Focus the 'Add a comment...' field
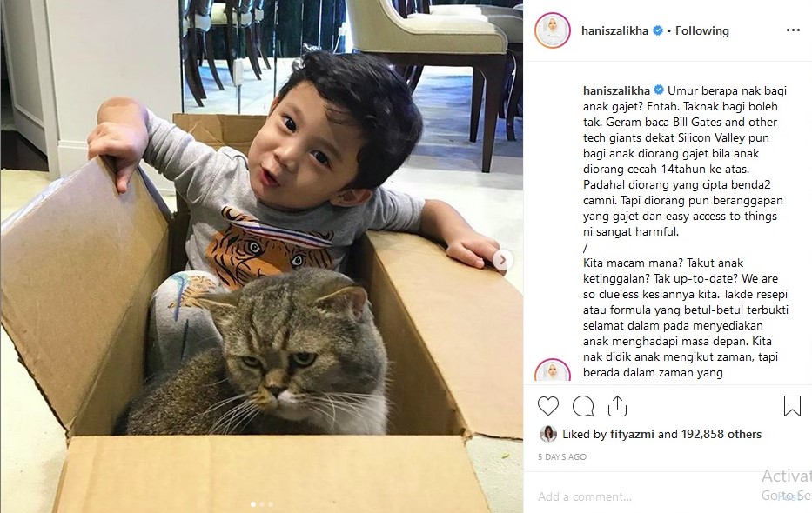This screenshot has width=812, height=513. point(648,497)
